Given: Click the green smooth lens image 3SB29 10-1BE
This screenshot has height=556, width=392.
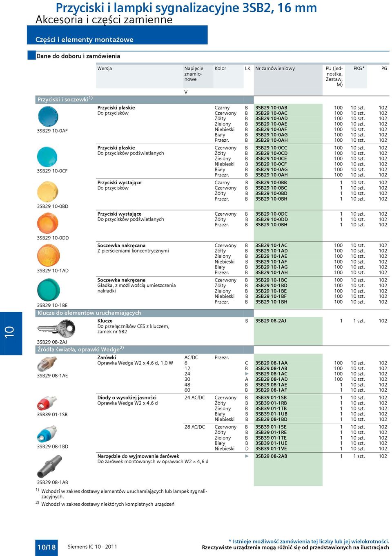Looking at the screenshot, I should pos(49,290).
